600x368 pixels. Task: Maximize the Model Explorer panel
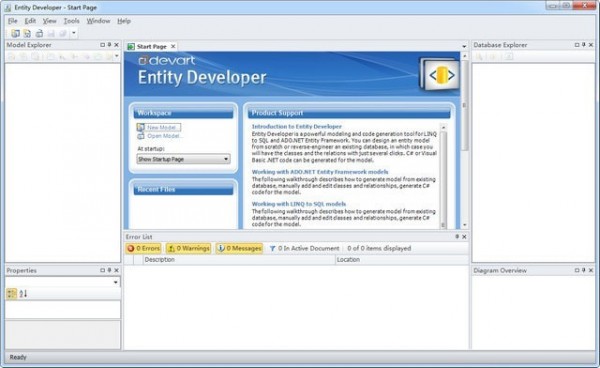pyautogui.click(x=102, y=45)
